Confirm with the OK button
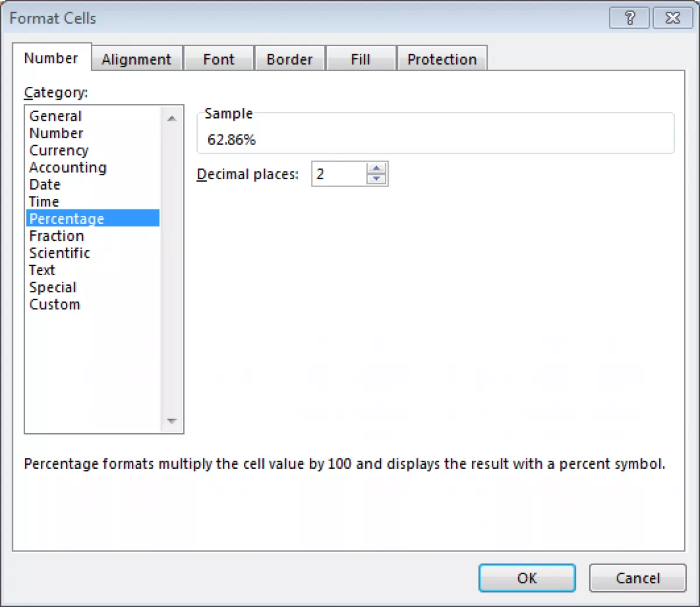Screen dimensions: 700x607 pos(527,578)
